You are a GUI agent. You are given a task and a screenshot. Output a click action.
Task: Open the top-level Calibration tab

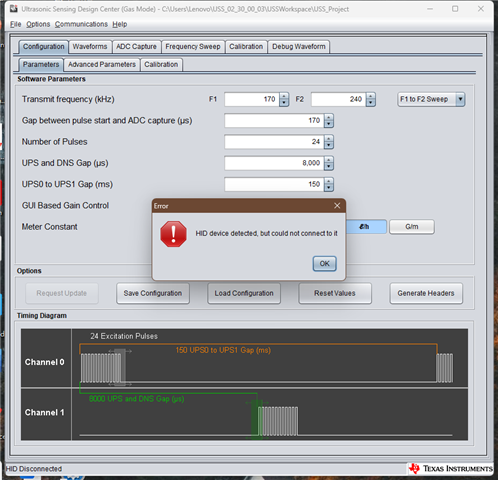point(246,47)
